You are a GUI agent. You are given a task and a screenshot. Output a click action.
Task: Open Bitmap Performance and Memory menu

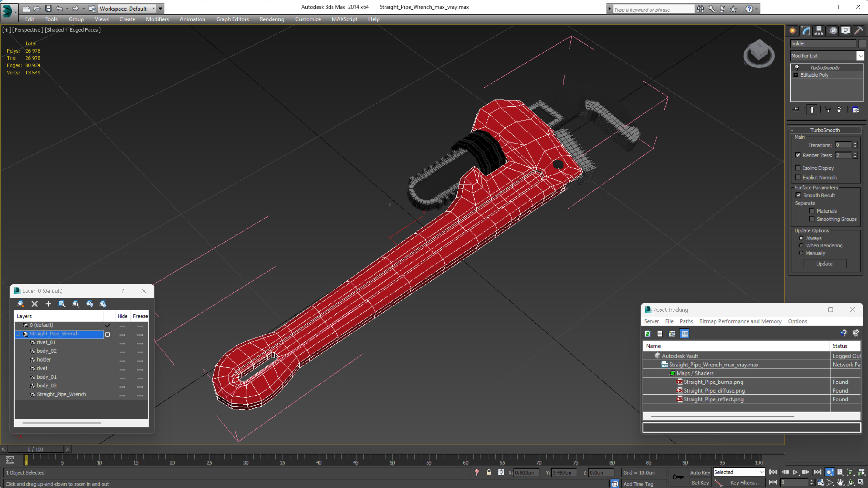(740, 321)
